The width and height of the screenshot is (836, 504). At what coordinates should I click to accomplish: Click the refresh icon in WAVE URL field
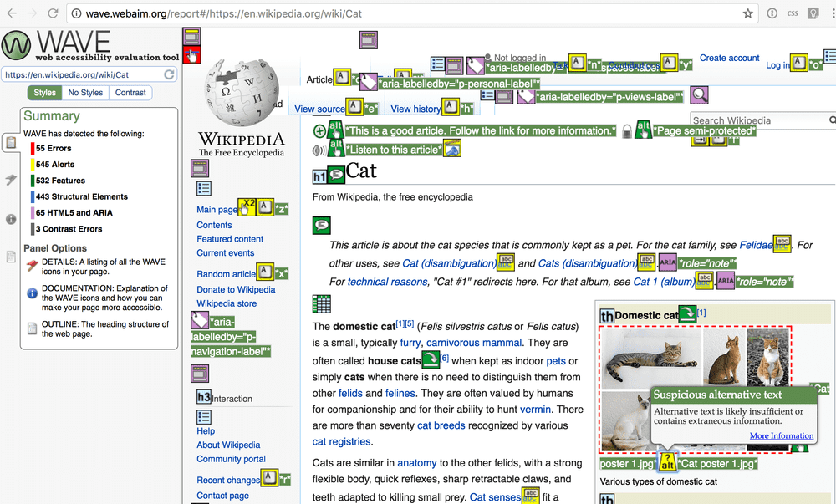[169, 74]
